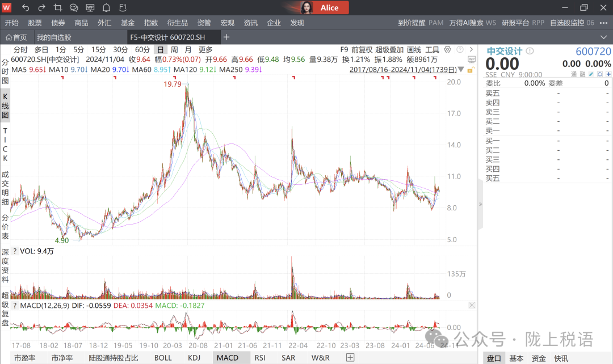
Task: Click the WP monitor icon in title bar
Action: 90,7
